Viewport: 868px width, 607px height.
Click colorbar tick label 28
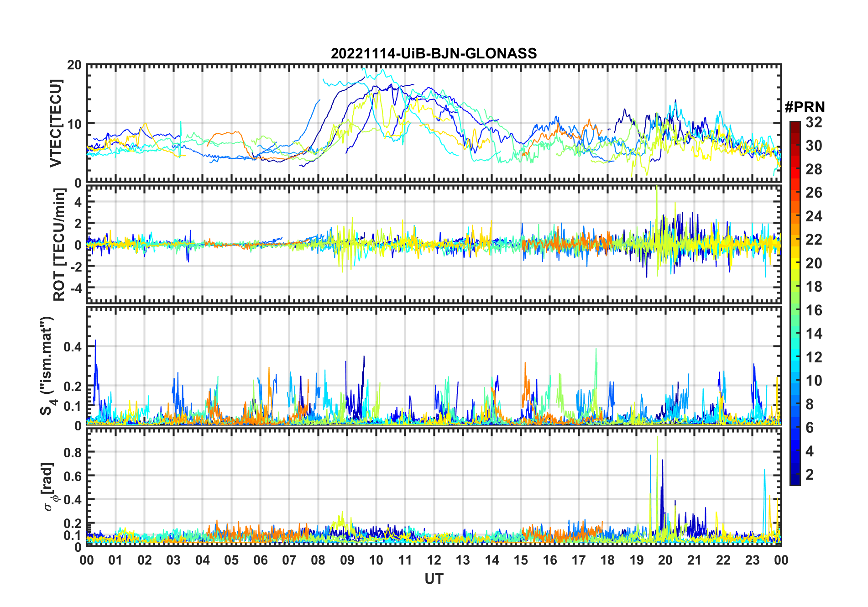tap(814, 169)
